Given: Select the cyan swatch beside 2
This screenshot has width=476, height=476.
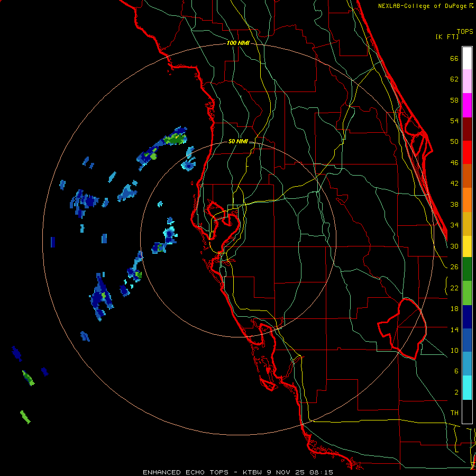Looking at the screenshot, I should pyautogui.click(x=467, y=388).
